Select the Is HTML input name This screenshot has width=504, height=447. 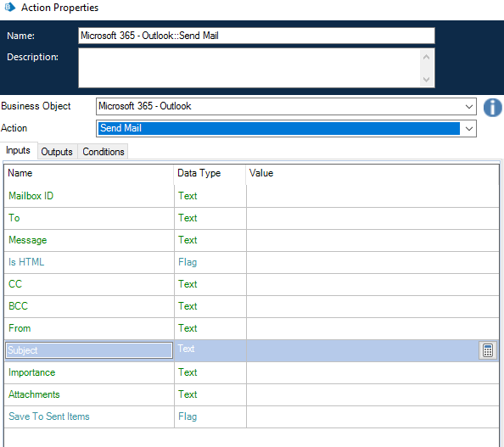[x=26, y=262]
